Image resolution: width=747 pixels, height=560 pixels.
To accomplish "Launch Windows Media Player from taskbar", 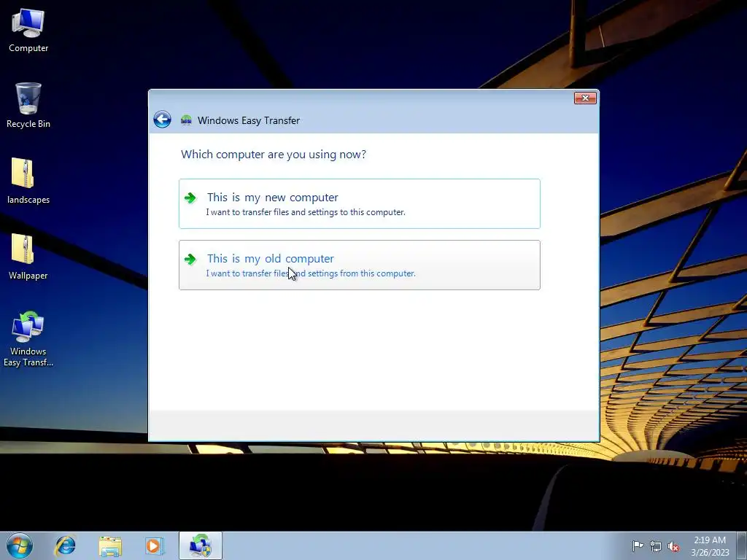I will tap(155, 545).
